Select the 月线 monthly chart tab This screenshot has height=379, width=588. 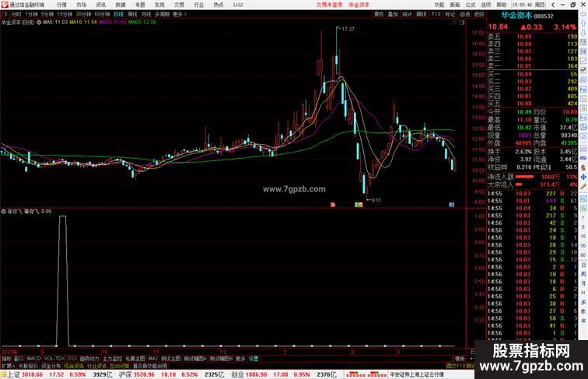[146, 14]
